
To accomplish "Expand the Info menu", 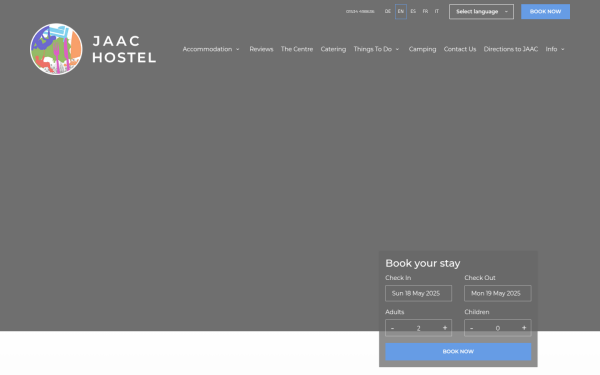I will click(555, 49).
